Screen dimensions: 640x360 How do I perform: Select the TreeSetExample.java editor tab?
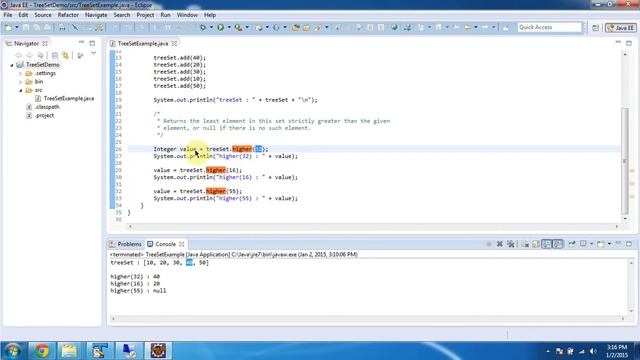142,43
